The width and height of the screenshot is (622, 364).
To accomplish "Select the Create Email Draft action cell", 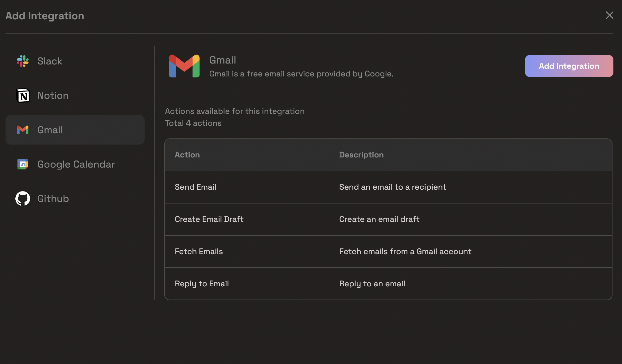I will (x=209, y=219).
